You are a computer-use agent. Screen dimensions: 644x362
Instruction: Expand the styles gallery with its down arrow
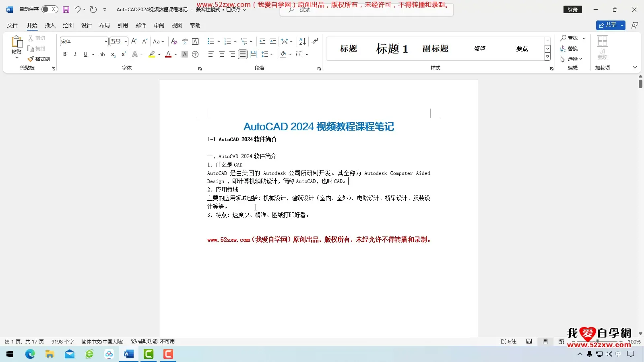[x=547, y=57]
